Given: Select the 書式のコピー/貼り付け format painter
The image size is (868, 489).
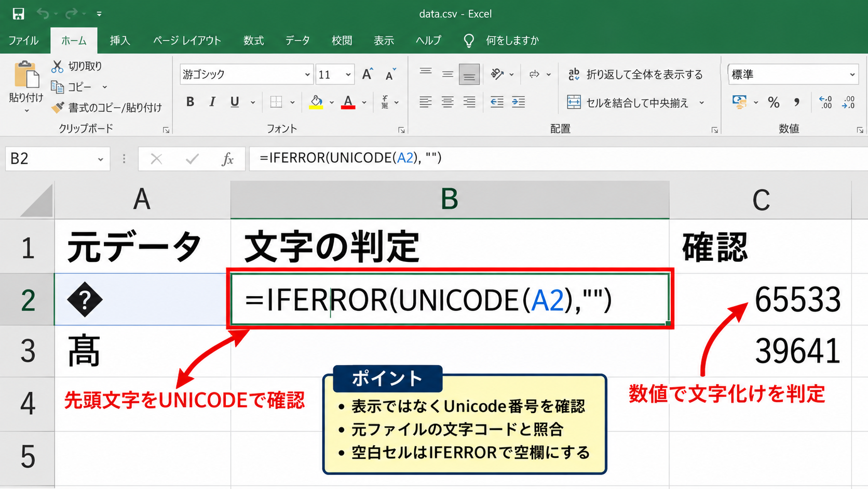Looking at the screenshot, I should point(106,108).
